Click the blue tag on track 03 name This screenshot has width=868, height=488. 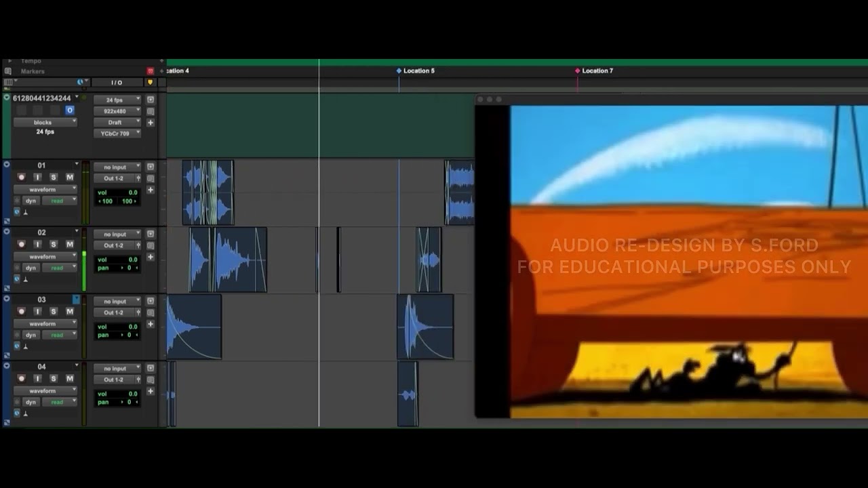coord(76,299)
